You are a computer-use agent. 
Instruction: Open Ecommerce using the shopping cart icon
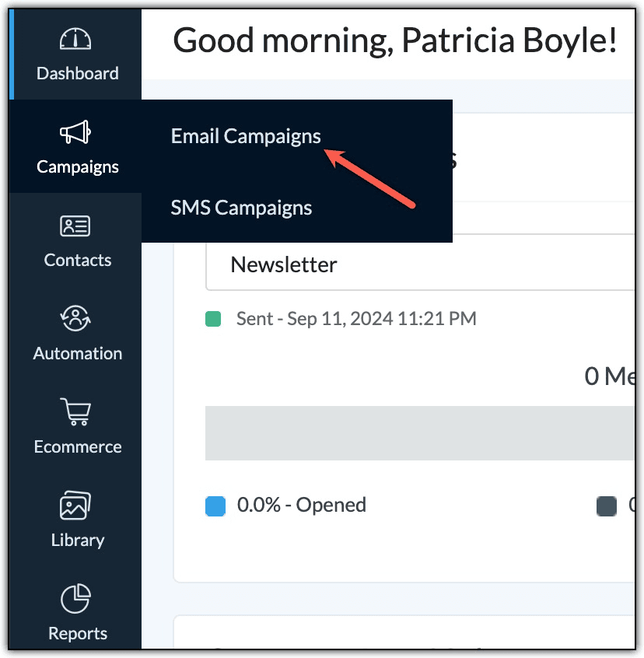pos(74,412)
